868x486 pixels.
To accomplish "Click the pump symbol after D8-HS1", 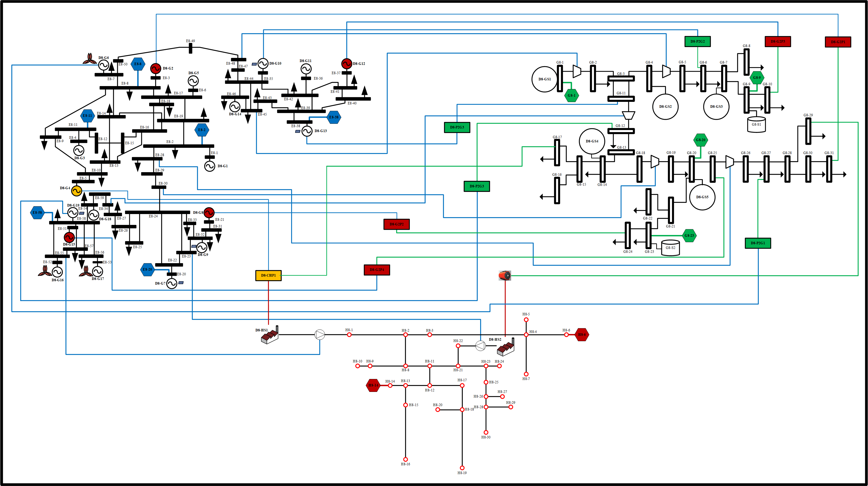I will pyautogui.click(x=319, y=335).
